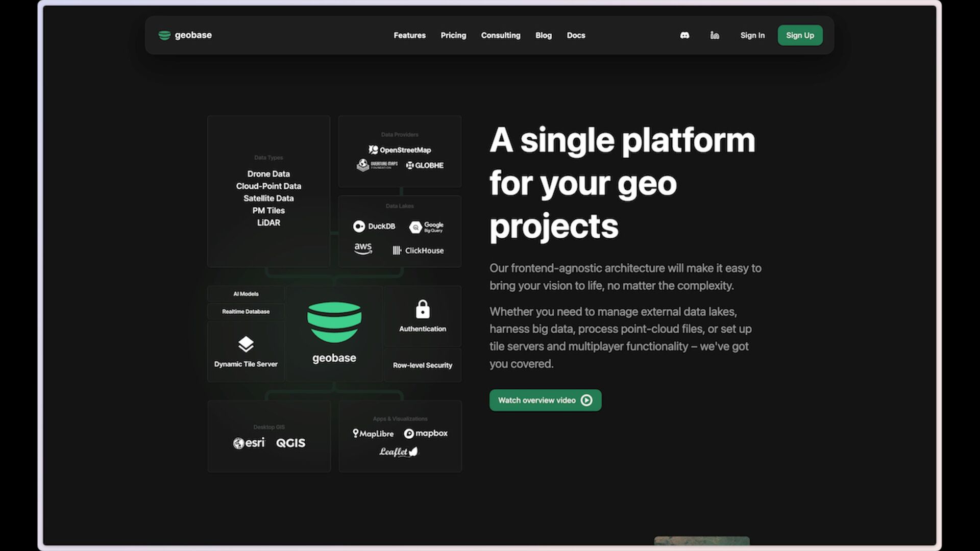Open the Discord icon in navbar
This screenshot has height=551, width=980.
(684, 35)
